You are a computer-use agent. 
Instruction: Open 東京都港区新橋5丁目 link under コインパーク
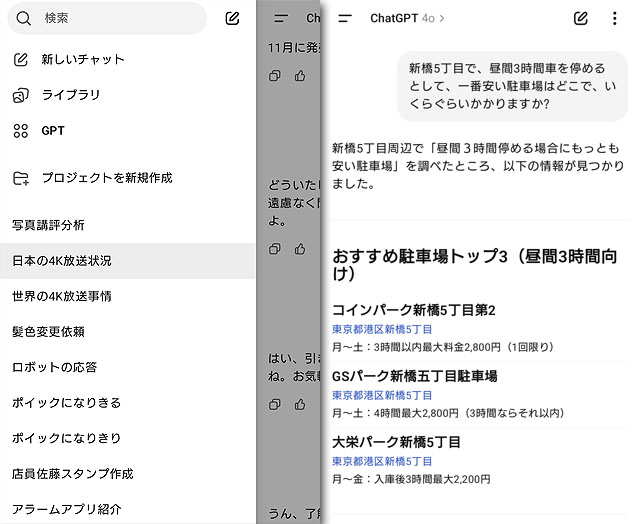pos(382,329)
